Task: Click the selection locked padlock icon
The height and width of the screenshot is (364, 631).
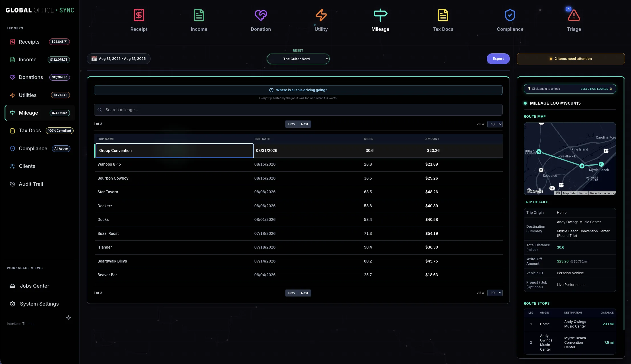Action: 611,89
